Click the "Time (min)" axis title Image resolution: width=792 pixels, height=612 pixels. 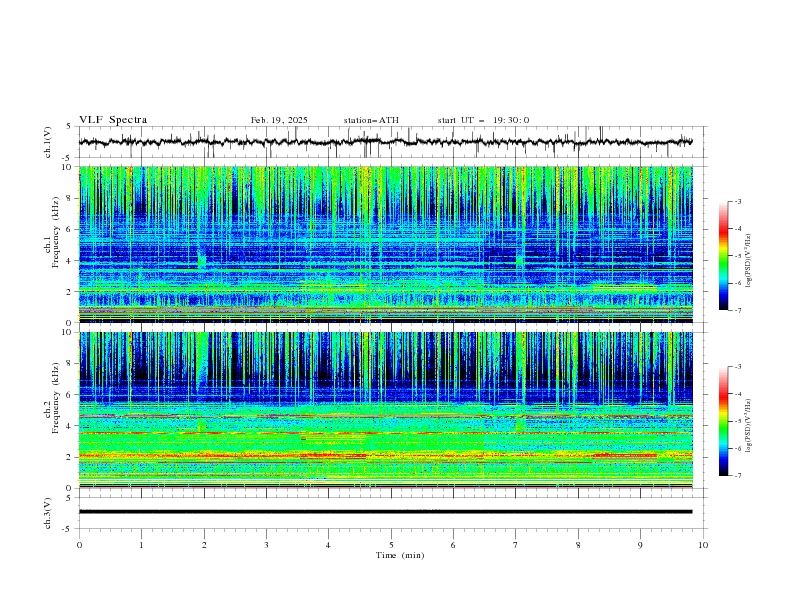click(400, 555)
